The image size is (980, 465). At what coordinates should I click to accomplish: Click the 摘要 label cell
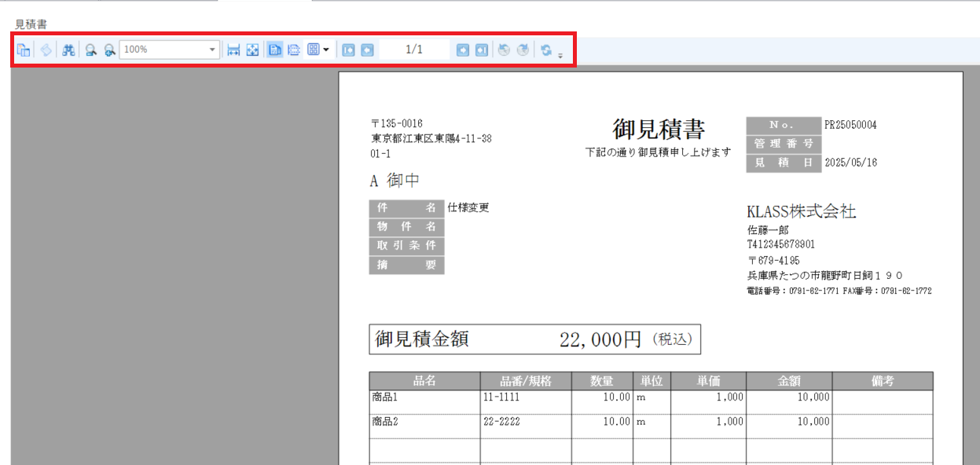click(406, 265)
